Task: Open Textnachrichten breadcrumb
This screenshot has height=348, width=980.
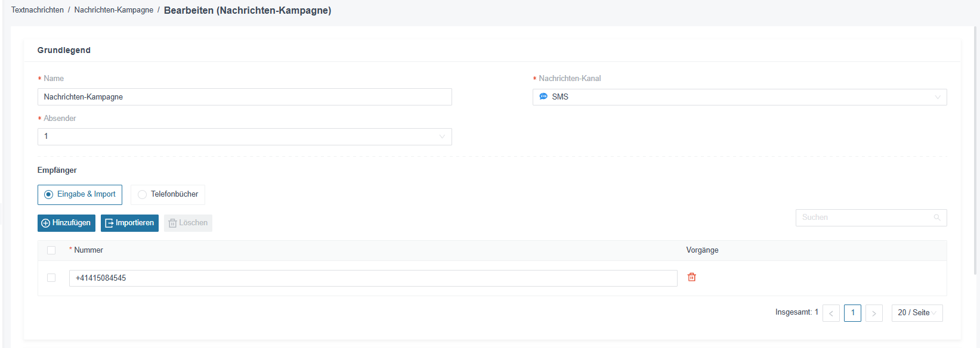Action: pyautogui.click(x=38, y=10)
